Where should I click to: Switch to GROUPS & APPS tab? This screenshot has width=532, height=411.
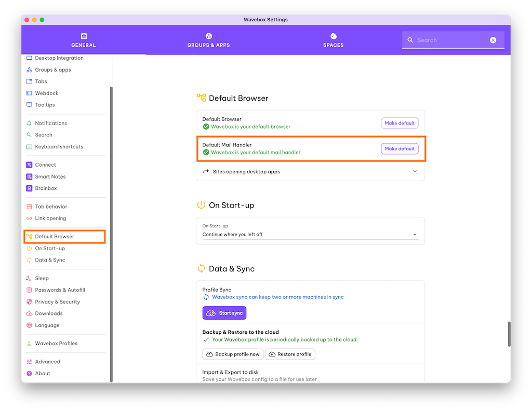(208, 40)
